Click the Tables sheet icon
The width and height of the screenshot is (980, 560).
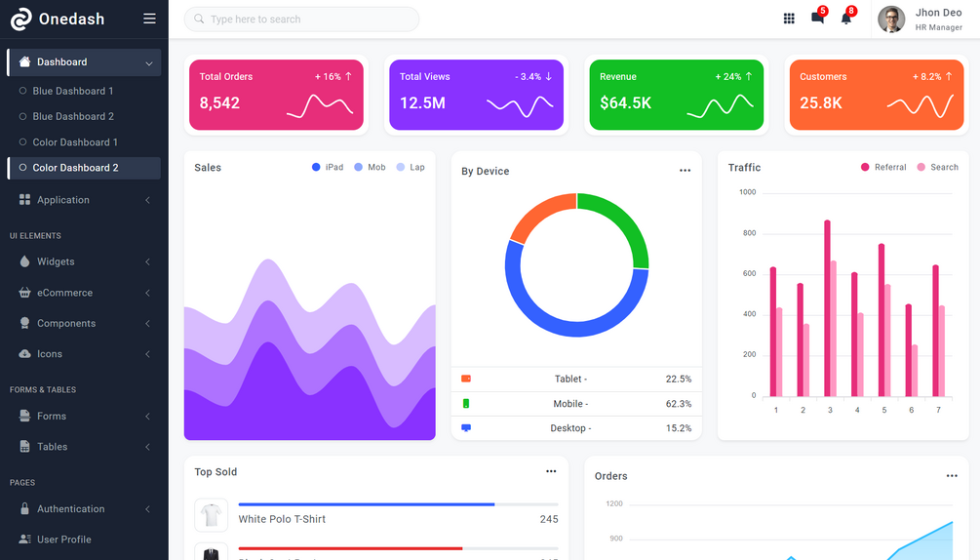(x=25, y=446)
